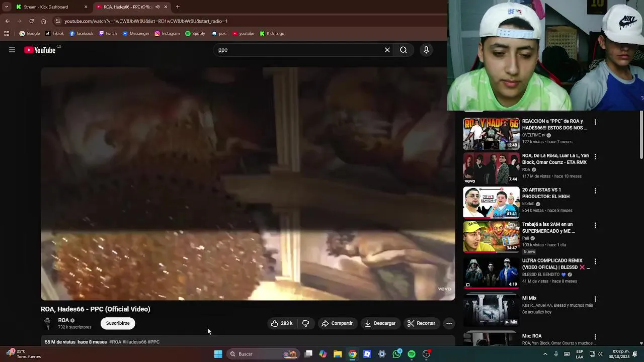
Task: Mute the YouTube tab audio icon
Action: pos(157,7)
